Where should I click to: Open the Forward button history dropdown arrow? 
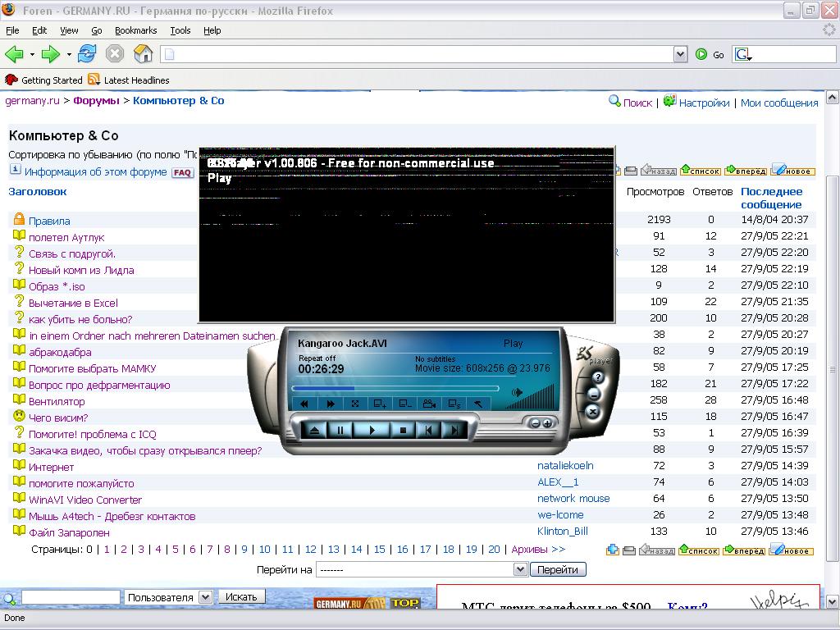pos(69,55)
